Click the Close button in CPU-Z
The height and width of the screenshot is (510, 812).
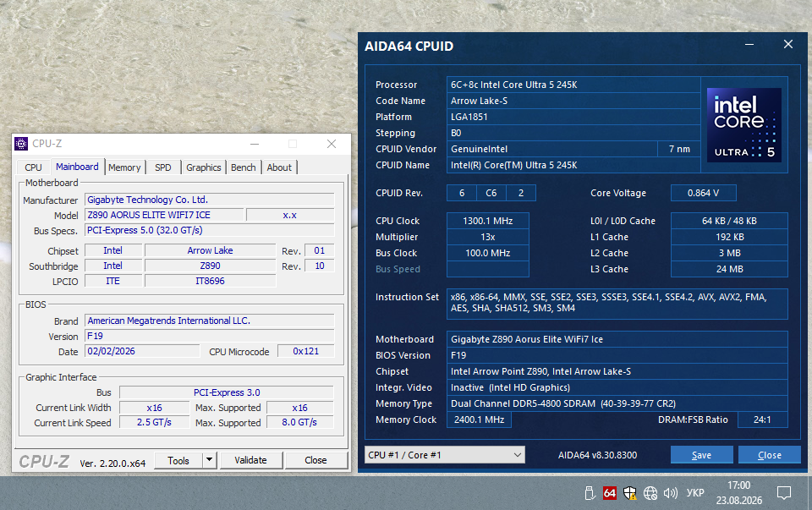[315, 460]
